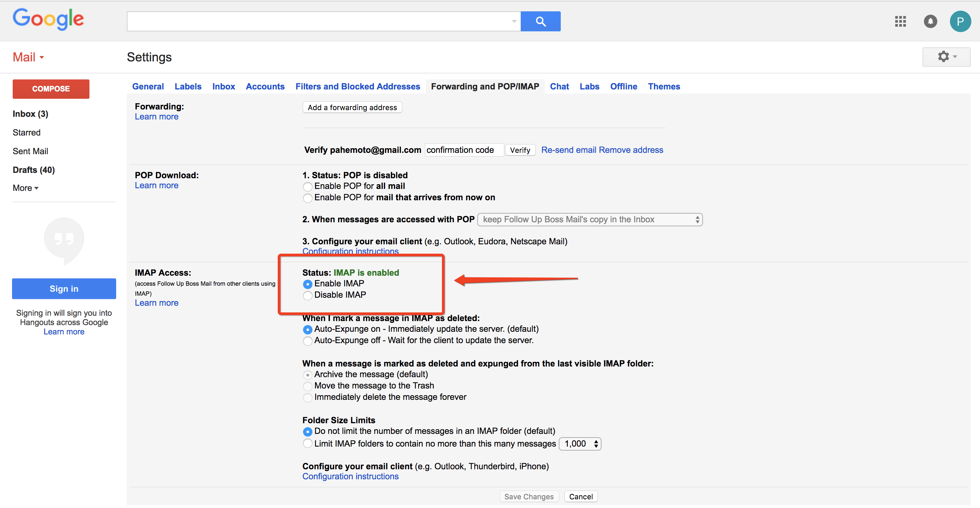This screenshot has width=980, height=508.
Task: Select the Disable IMAP radio button
Action: (307, 295)
